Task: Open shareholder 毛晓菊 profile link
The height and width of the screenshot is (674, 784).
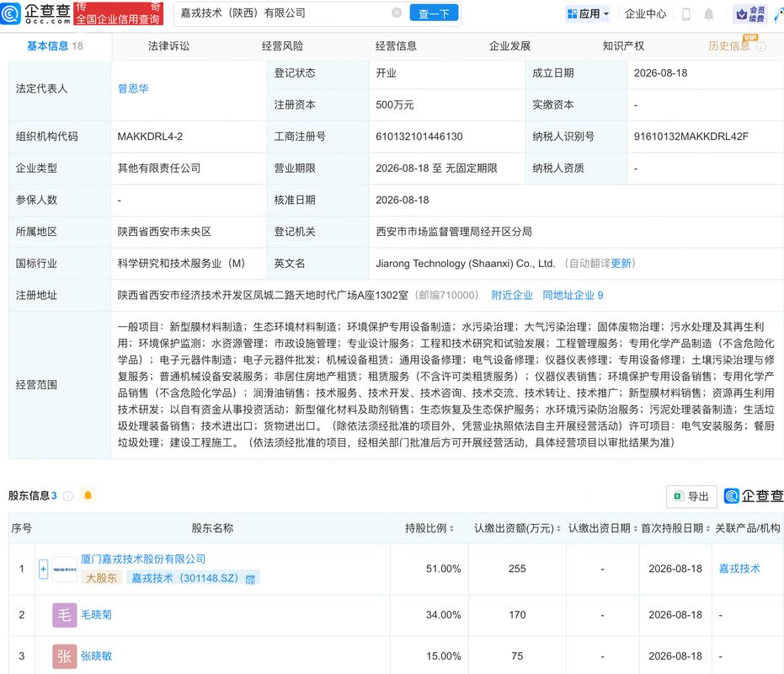Action: tap(97, 615)
